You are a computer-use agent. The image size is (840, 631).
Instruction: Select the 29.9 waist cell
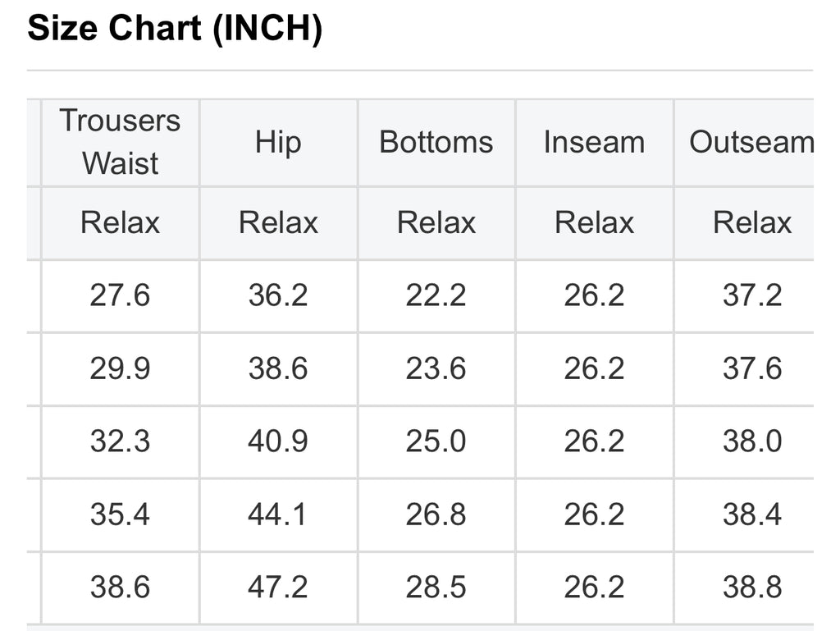pyautogui.click(x=120, y=369)
